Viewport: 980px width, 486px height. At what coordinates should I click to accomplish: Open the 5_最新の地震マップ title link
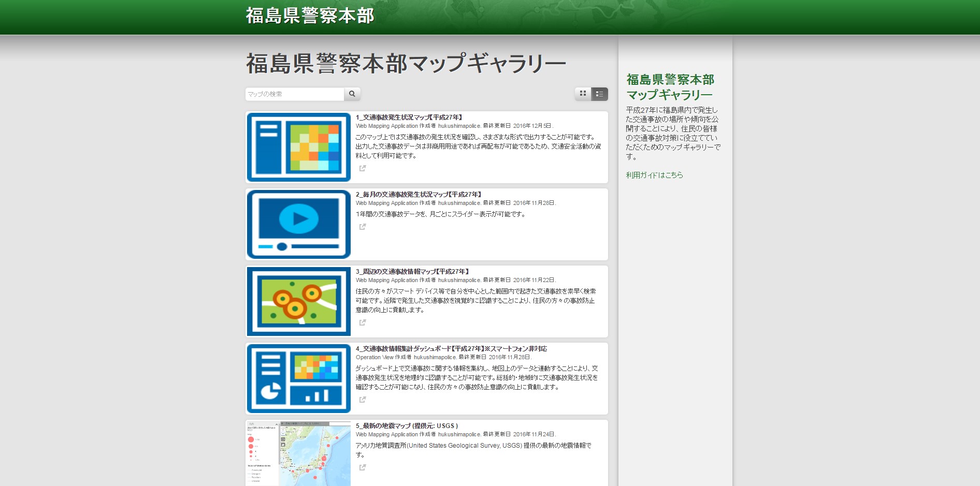tap(407, 426)
